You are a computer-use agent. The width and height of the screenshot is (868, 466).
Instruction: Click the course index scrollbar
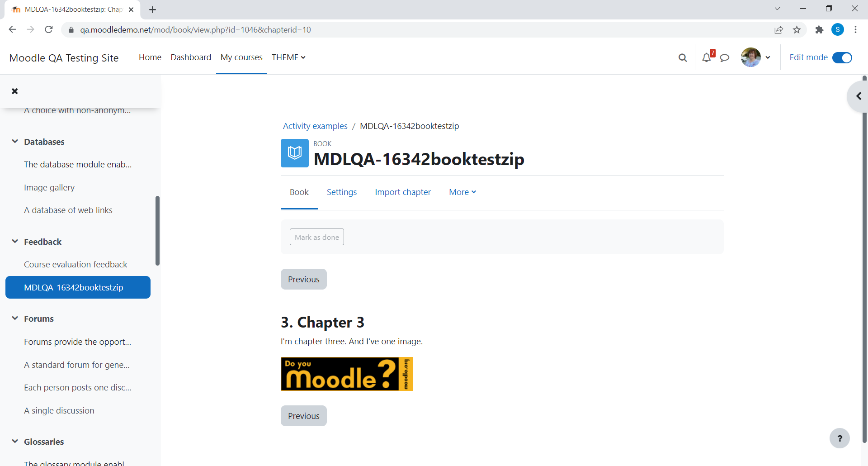pos(157,231)
